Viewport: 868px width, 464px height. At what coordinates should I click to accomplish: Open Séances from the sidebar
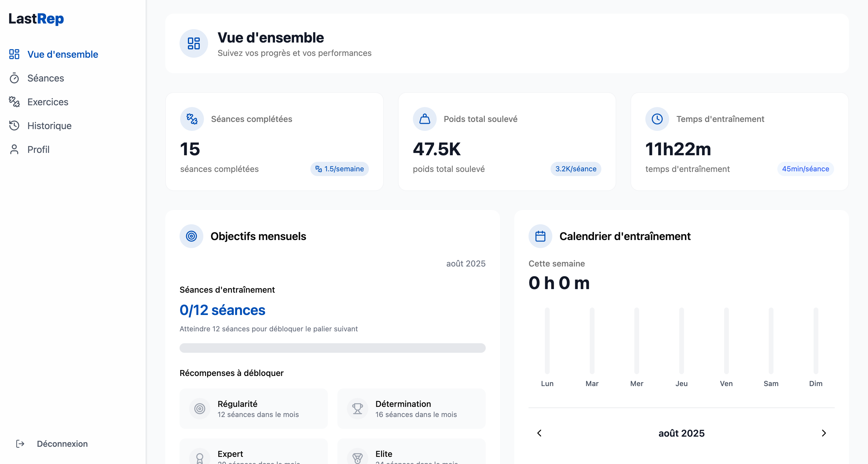pyautogui.click(x=45, y=78)
